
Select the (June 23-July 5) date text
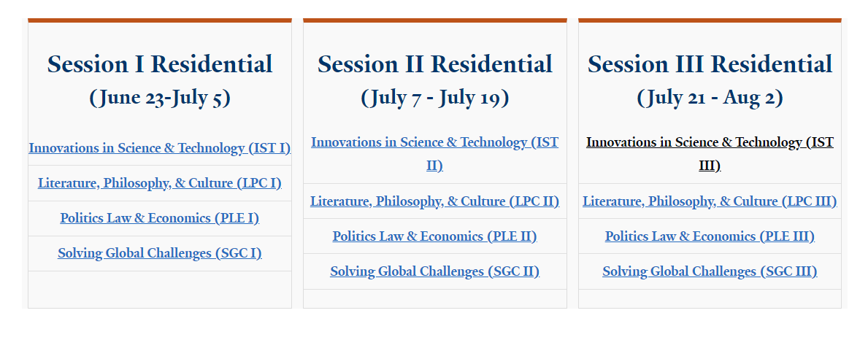[159, 98]
